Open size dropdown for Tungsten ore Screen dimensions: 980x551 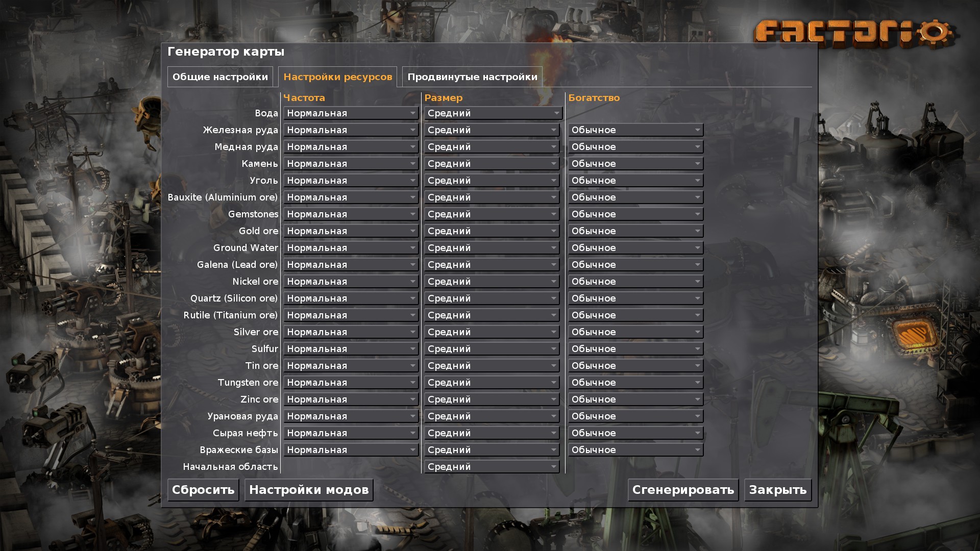[491, 382]
